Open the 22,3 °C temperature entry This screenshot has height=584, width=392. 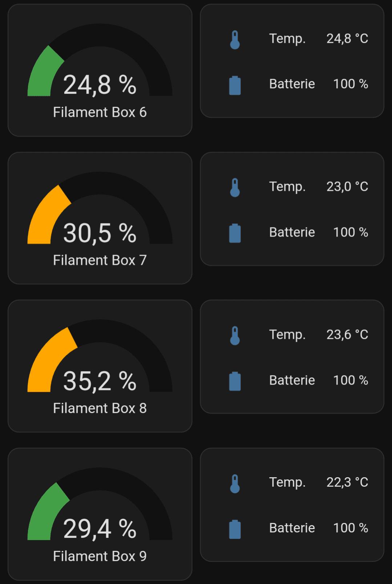[x=347, y=482]
